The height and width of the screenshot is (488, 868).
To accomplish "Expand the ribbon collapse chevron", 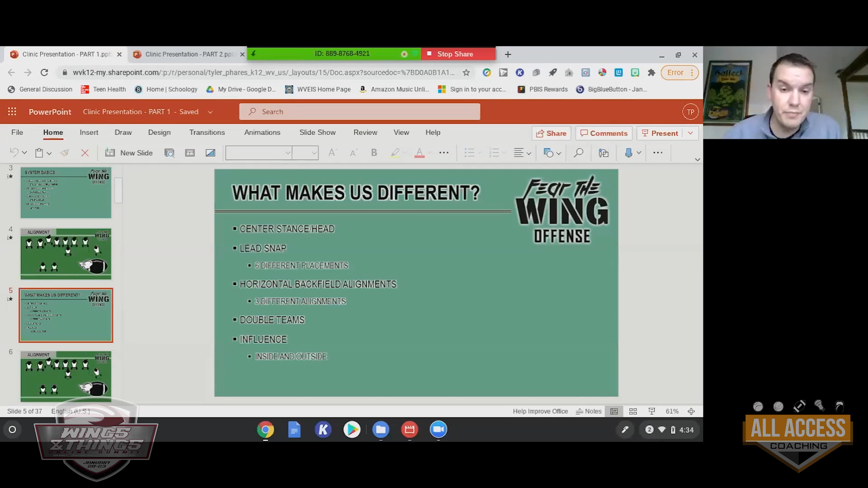I will point(697,160).
